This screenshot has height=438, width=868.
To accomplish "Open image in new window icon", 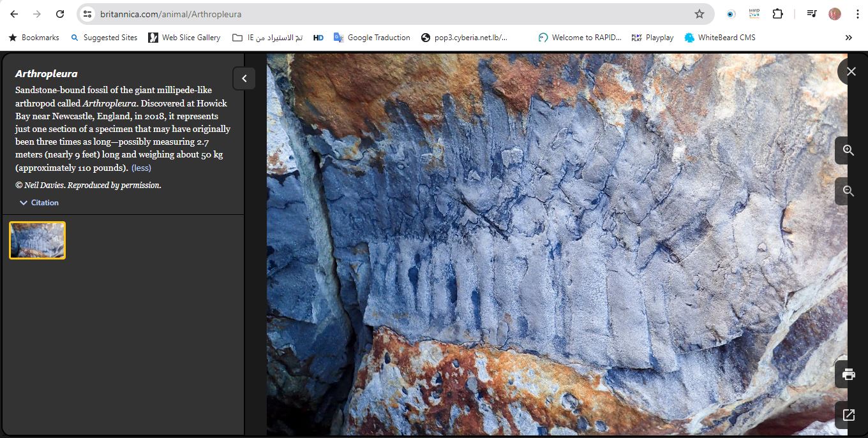I will point(848,415).
